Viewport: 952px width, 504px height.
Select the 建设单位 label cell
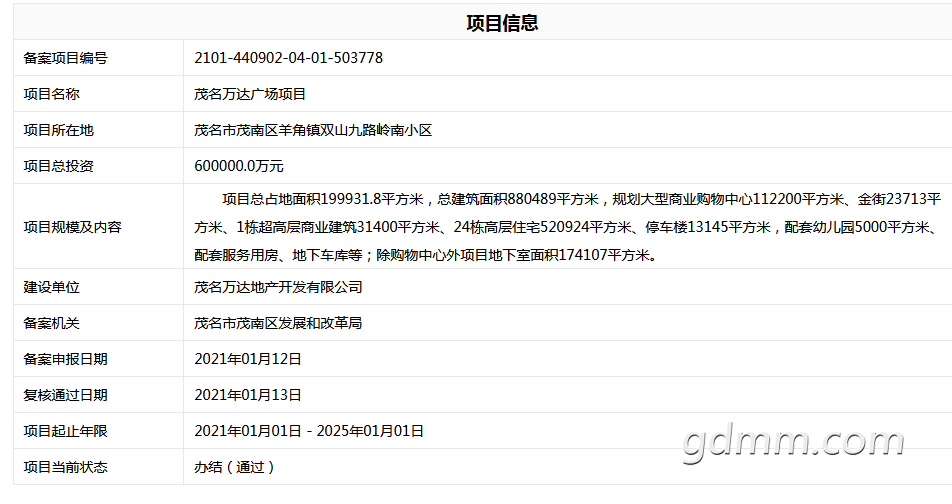pyautogui.click(x=98, y=287)
